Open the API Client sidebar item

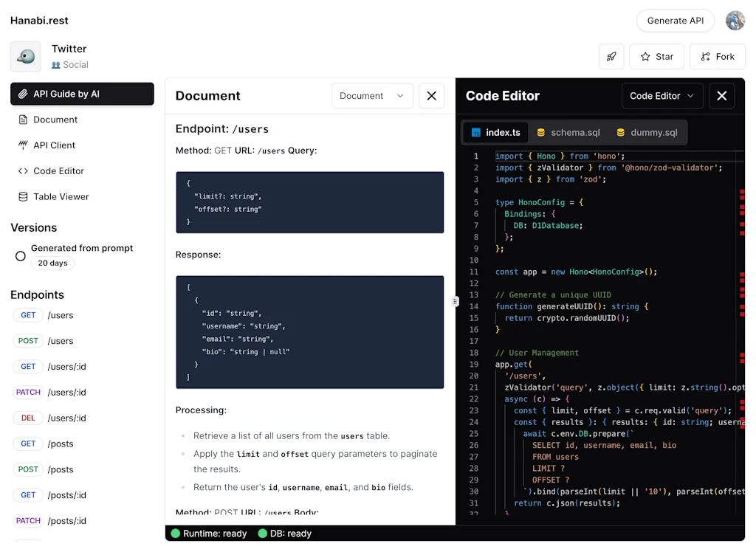[54, 145]
